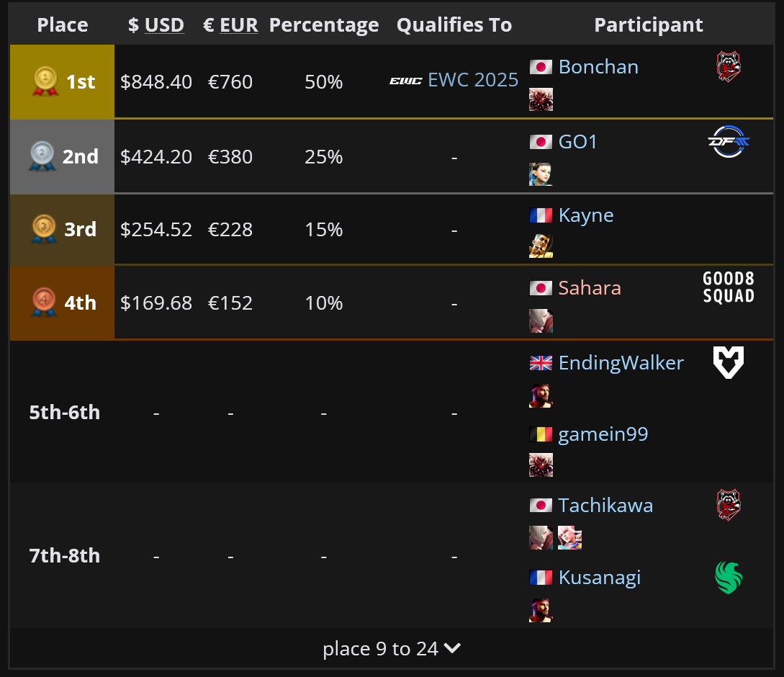This screenshot has width=784, height=677.
Task: Click the EWC logo in Qualifies To
Action: tap(405, 81)
